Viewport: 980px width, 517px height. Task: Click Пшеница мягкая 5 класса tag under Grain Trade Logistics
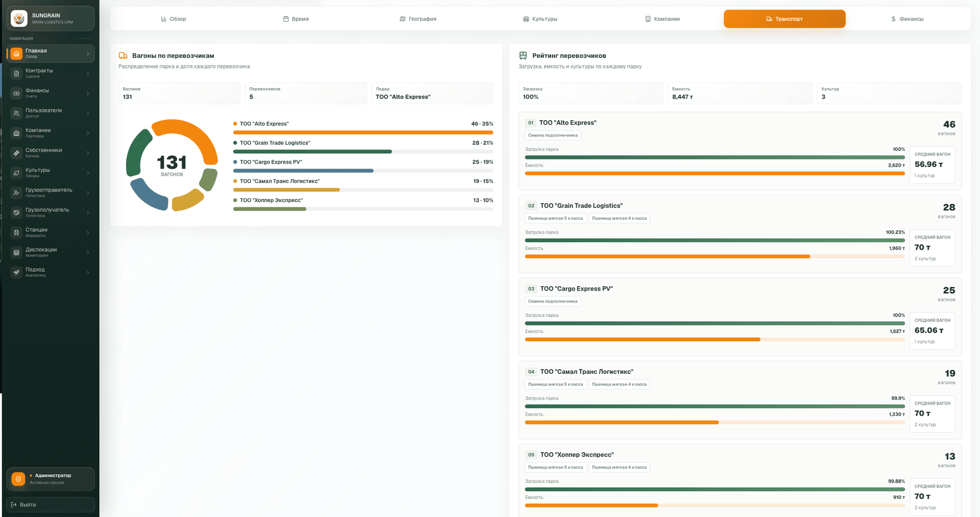555,218
